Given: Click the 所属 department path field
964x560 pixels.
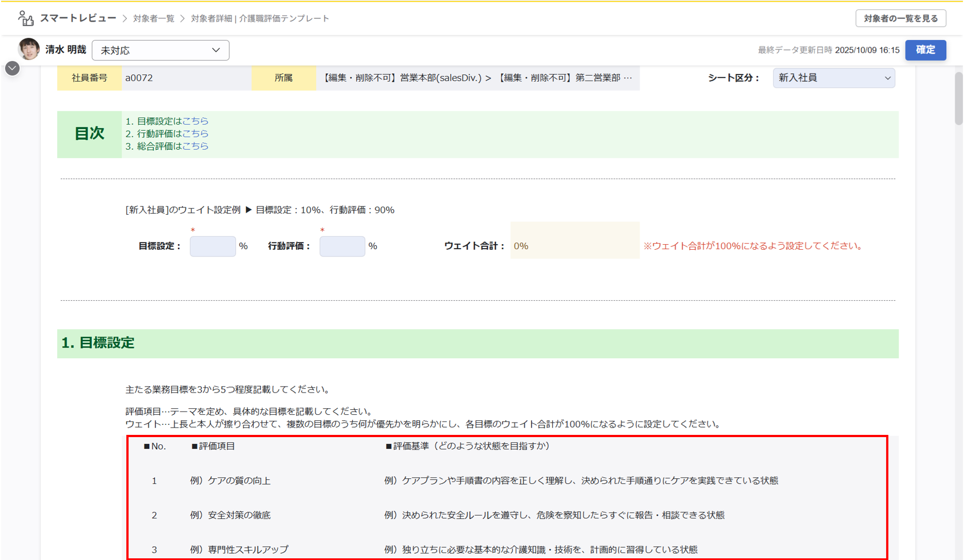Looking at the screenshot, I should point(477,78).
